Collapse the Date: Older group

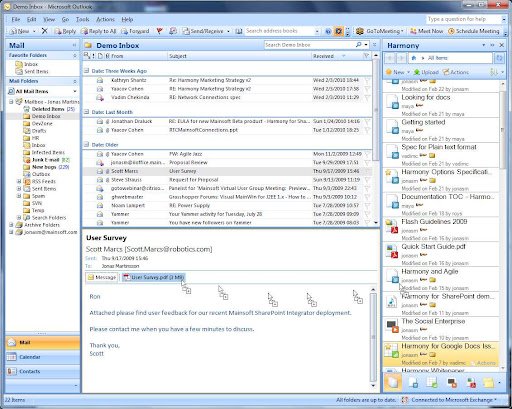click(87, 145)
